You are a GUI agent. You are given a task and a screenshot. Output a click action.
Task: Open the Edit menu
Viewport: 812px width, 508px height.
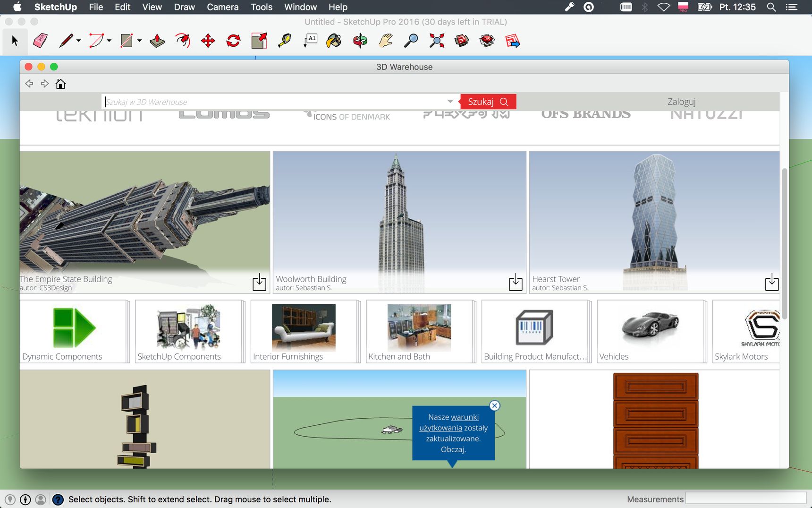122,7
